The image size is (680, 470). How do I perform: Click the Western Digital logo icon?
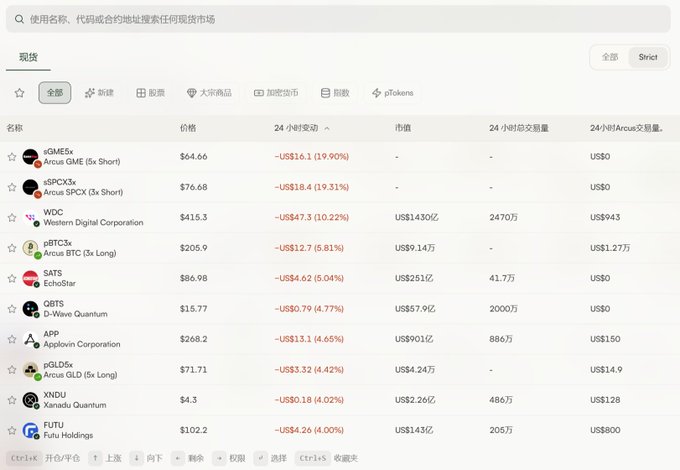31,218
